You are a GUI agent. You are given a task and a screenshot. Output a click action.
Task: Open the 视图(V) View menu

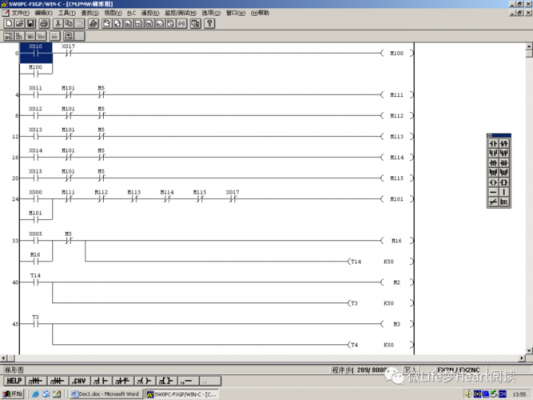pyautogui.click(x=113, y=13)
